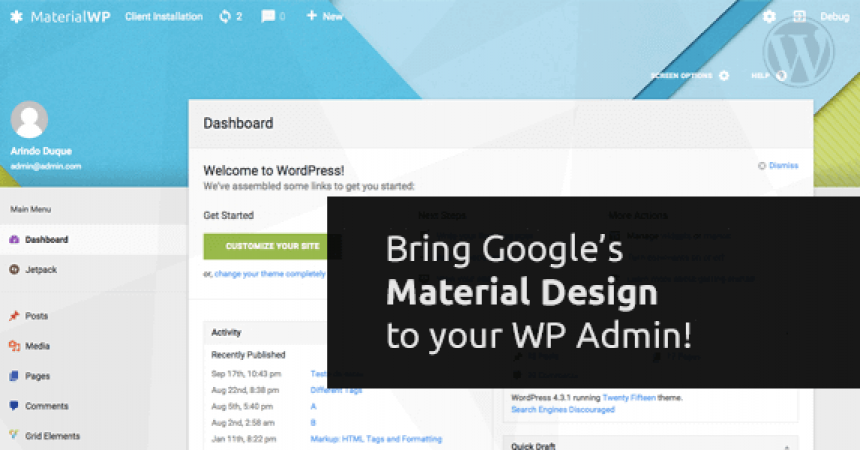Open the post titled 'B'

pos(313,423)
